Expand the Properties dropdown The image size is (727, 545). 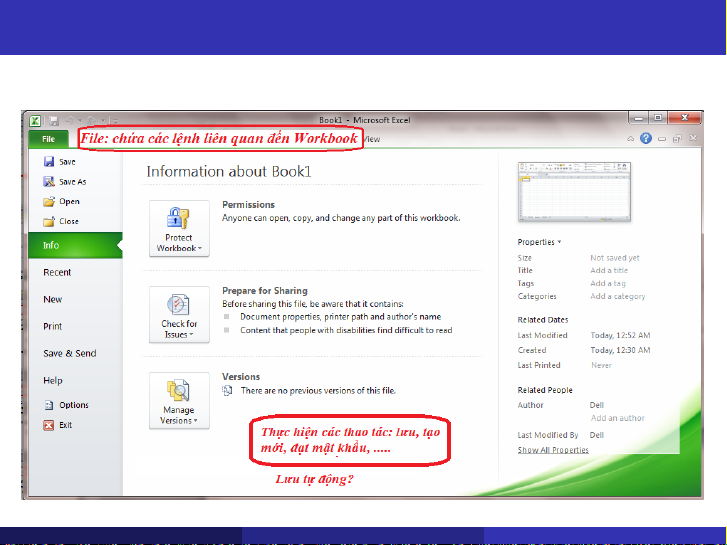(539, 242)
